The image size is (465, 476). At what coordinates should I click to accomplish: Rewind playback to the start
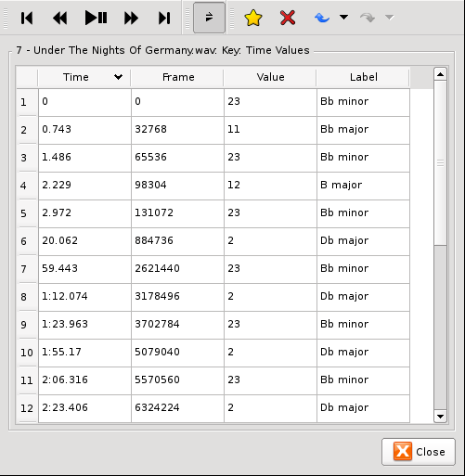coord(27,18)
